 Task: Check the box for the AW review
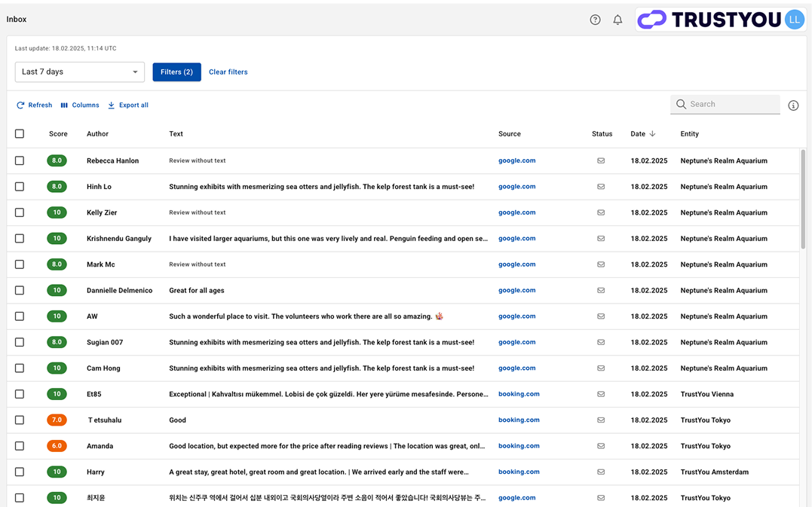pos(20,316)
